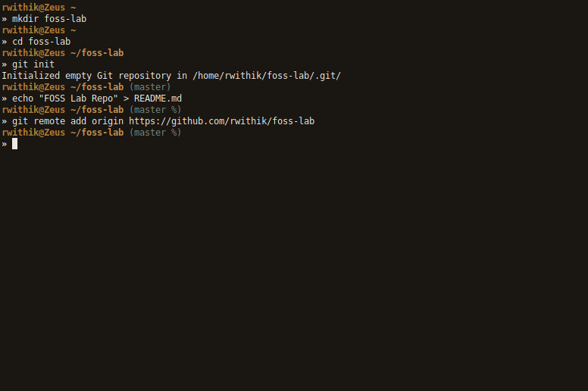The width and height of the screenshot is (588, 391).
Task: Click the word origin in the git command
Action: pos(108,121)
